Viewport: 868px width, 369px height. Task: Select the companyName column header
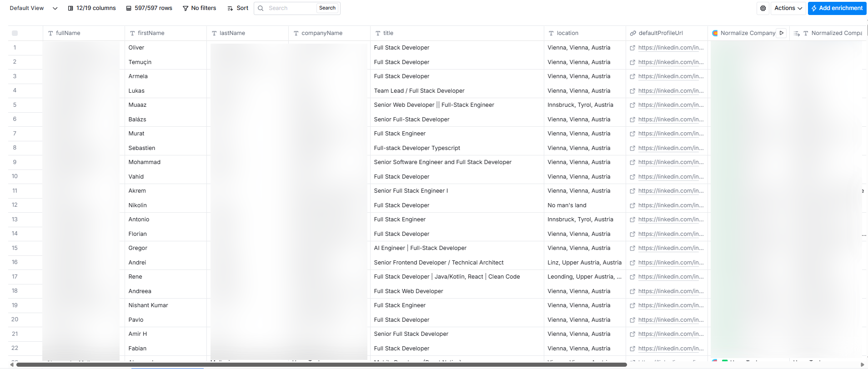coord(329,33)
